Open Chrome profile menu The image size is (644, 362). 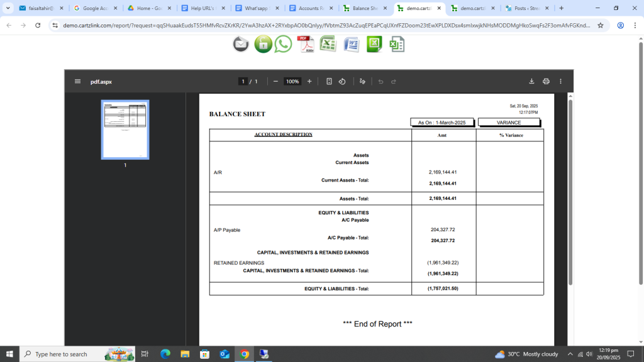[x=621, y=25]
